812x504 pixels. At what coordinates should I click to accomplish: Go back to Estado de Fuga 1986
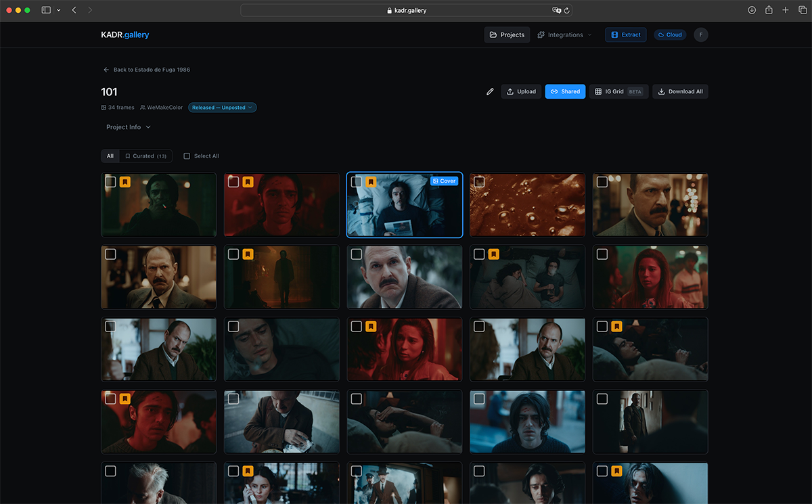pyautogui.click(x=147, y=70)
